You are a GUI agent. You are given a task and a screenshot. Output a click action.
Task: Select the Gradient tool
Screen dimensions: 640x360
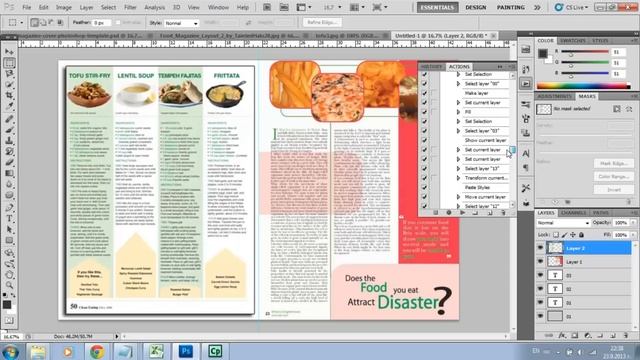pyautogui.click(x=9, y=173)
